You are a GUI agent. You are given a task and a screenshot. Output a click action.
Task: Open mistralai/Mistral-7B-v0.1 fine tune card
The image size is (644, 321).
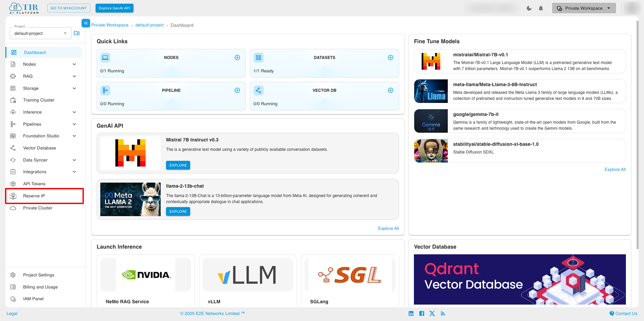click(520, 61)
